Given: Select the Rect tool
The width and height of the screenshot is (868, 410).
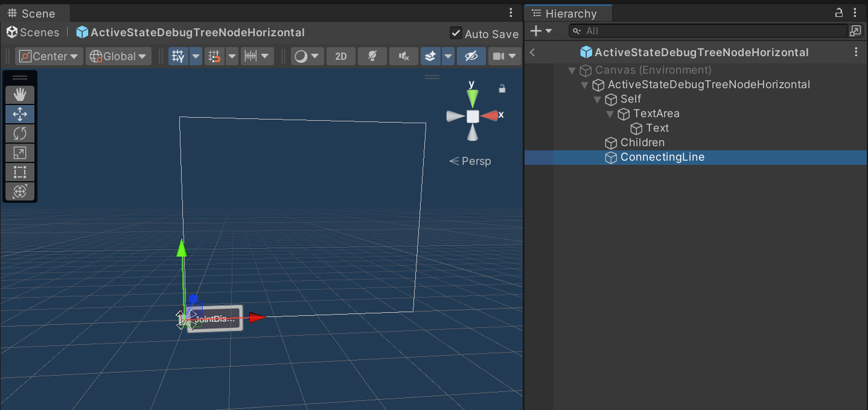Looking at the screenshot, I should pos(20,172).
